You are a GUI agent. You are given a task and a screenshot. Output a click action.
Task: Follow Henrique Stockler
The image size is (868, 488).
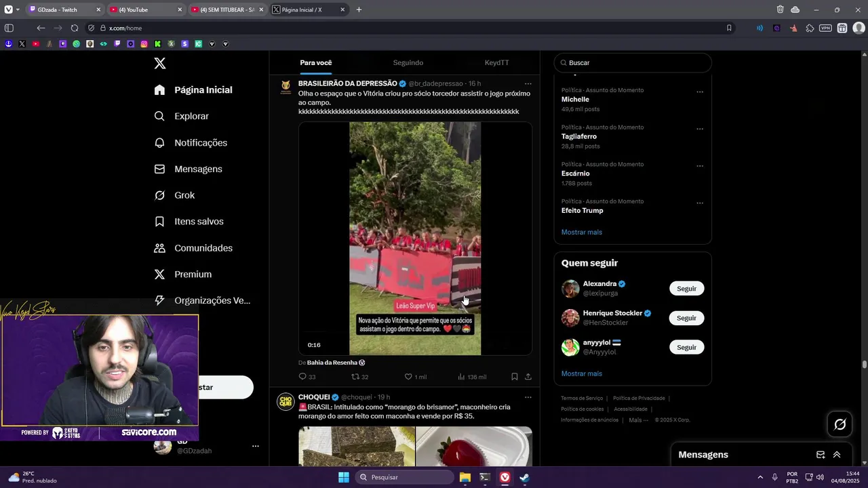click(686, 318)
